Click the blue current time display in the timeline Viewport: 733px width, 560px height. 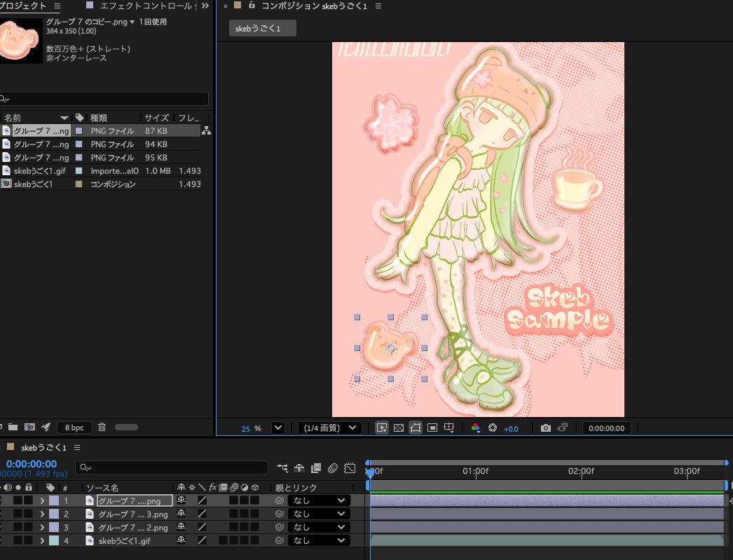pos(32,464)
